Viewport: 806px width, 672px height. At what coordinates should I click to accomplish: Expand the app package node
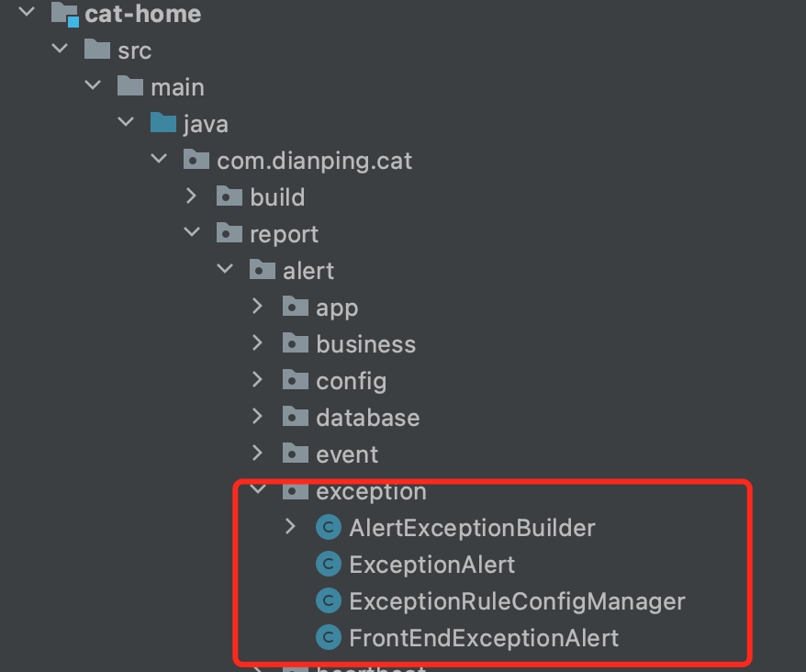pyautogui.click(x=258, y=307)
